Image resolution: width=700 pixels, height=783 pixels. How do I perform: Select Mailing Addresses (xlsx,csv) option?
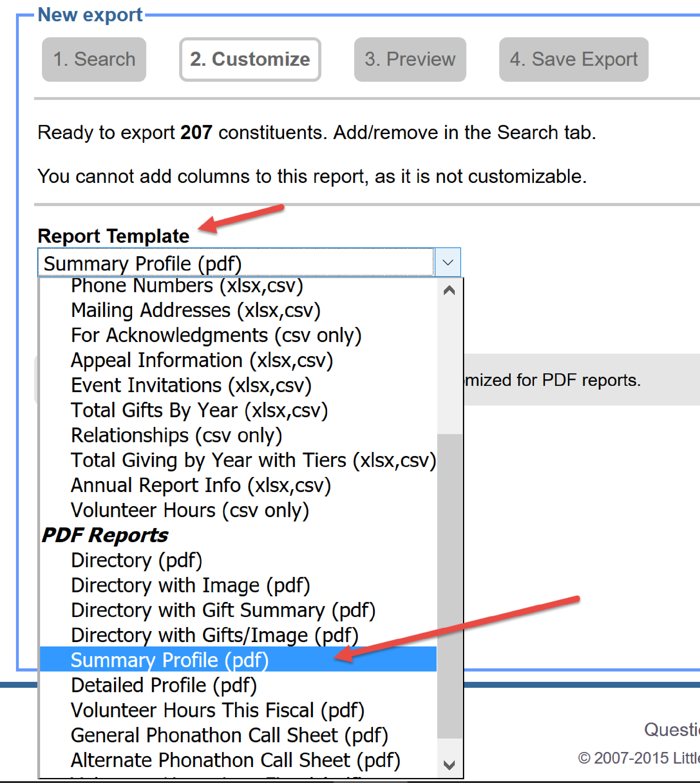tap(195, 310)
